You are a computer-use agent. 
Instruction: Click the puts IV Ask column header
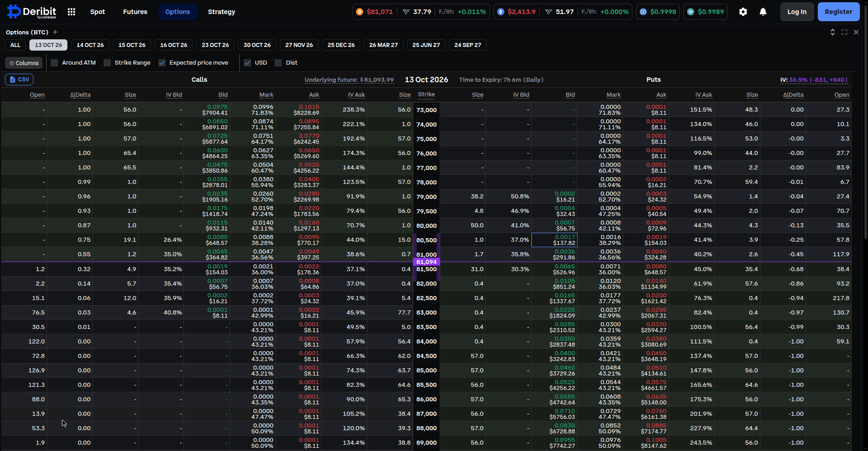(x=704, y=95)
